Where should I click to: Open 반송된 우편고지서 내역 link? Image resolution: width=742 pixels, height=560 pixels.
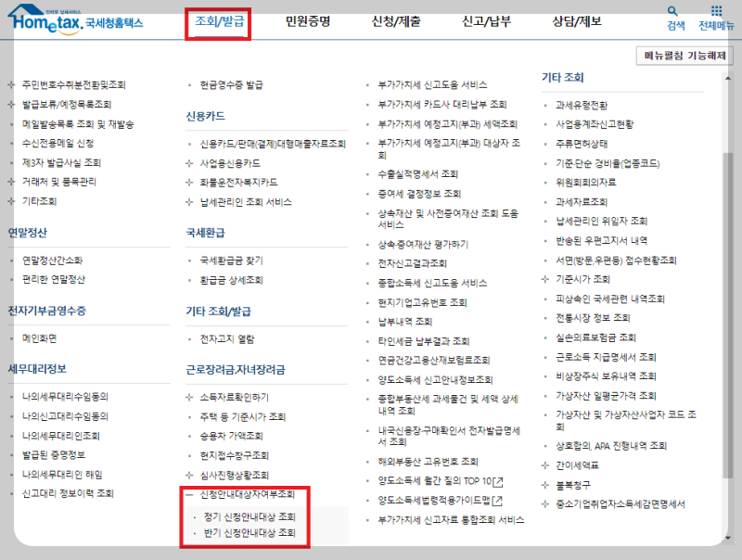point(601,240)
